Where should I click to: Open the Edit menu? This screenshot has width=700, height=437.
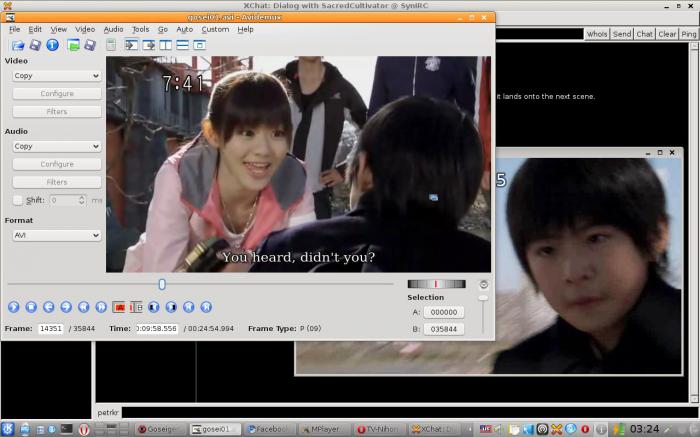[35, 29]
